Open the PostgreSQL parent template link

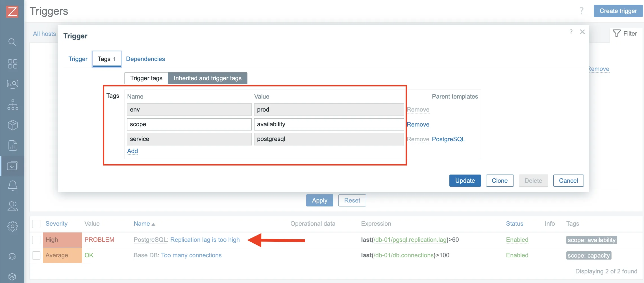click(x=449, y=139)
